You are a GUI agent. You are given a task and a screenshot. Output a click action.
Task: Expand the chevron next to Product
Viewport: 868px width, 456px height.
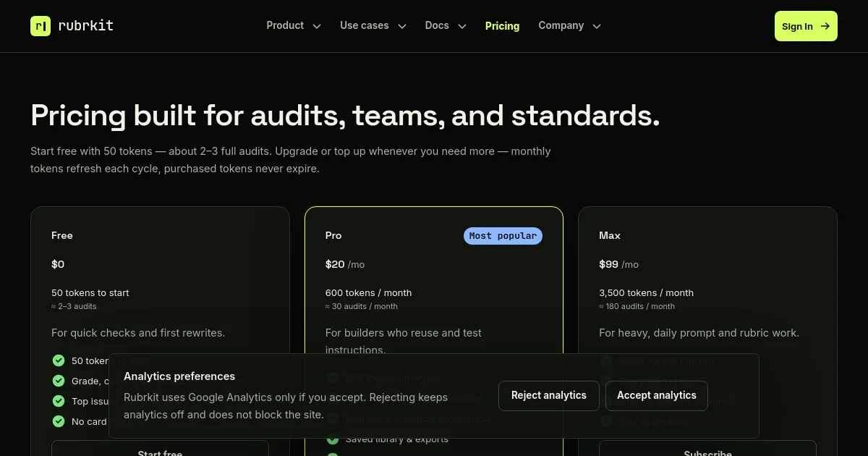point(317,26)
